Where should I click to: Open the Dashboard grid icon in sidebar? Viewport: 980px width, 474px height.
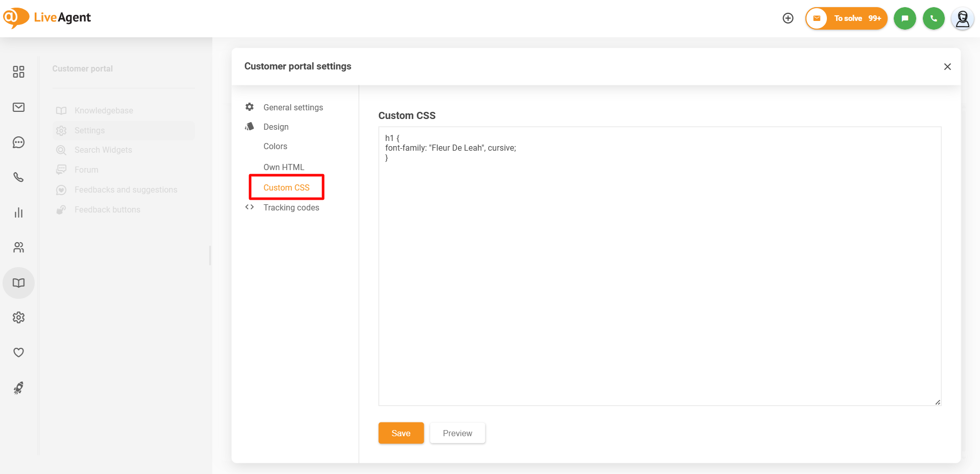18,72
